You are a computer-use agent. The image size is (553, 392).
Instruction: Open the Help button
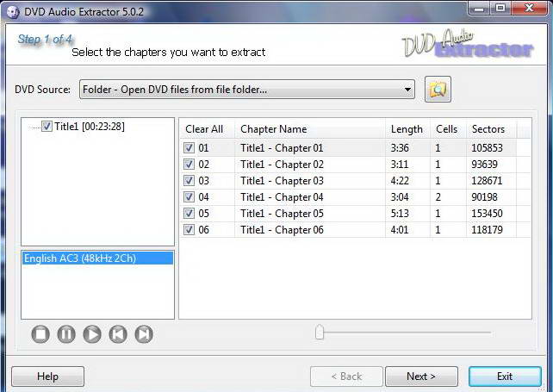click(x=47, y=376)
